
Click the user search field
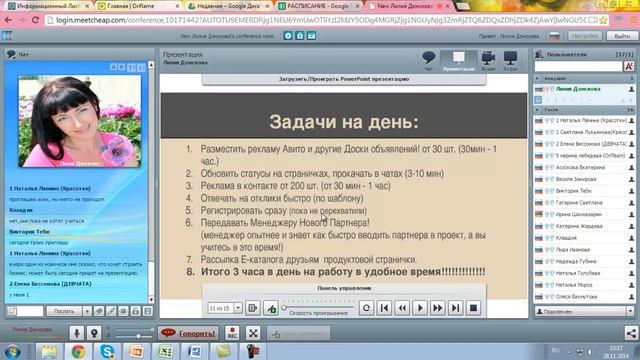[x=579, y=66]
